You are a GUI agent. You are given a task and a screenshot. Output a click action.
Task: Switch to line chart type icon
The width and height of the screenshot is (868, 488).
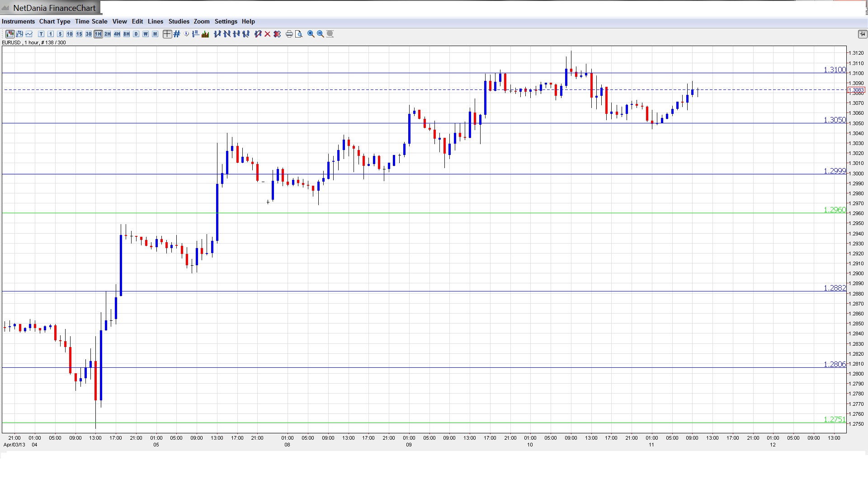[x=29, y=34]
